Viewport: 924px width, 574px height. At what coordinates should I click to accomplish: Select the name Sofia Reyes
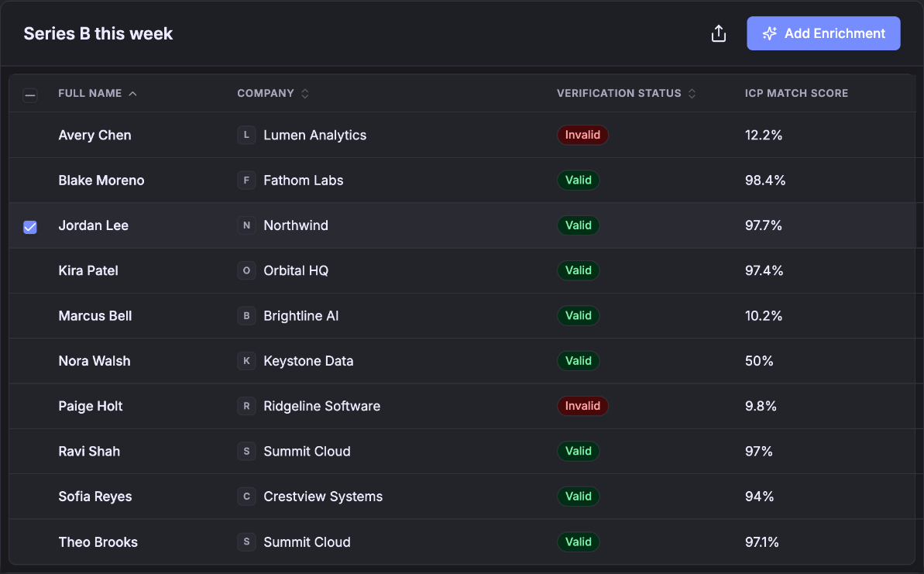[94, 497]
